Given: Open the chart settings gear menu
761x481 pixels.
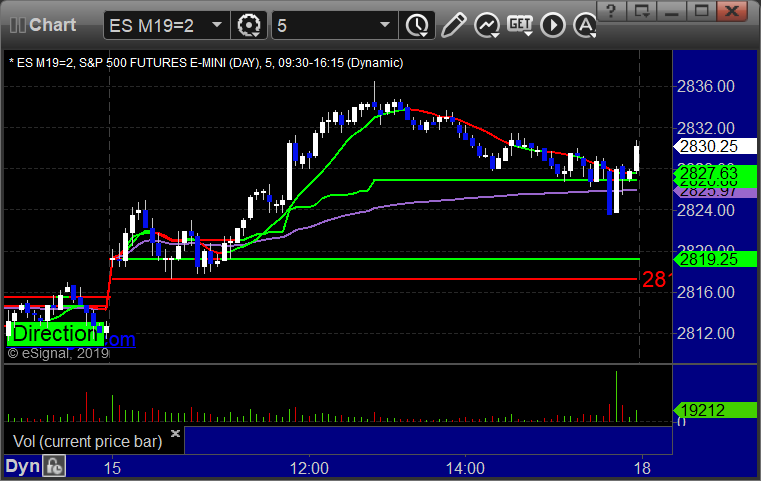Looking at the screenshot, I should [x=248, y=25].
